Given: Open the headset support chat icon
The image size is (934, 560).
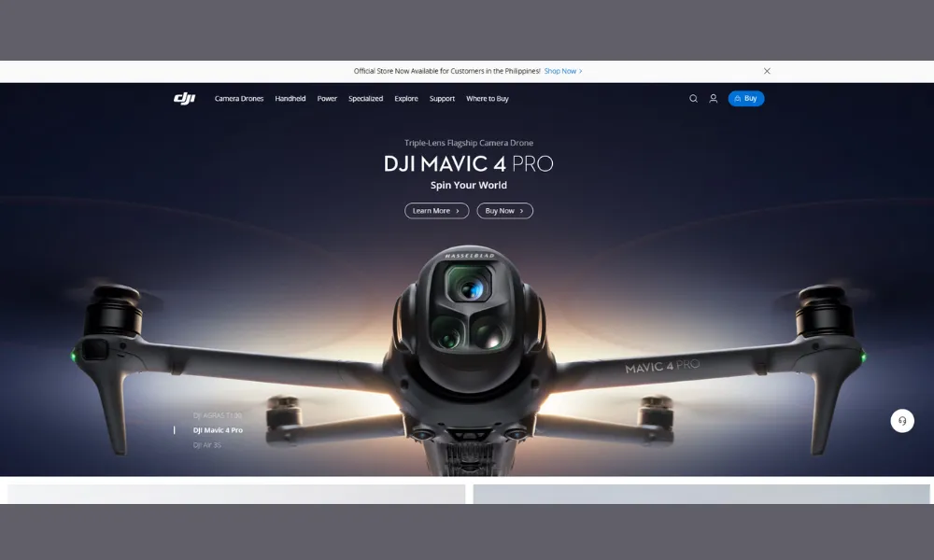Looking at the screenshot, I should (901, 421).
